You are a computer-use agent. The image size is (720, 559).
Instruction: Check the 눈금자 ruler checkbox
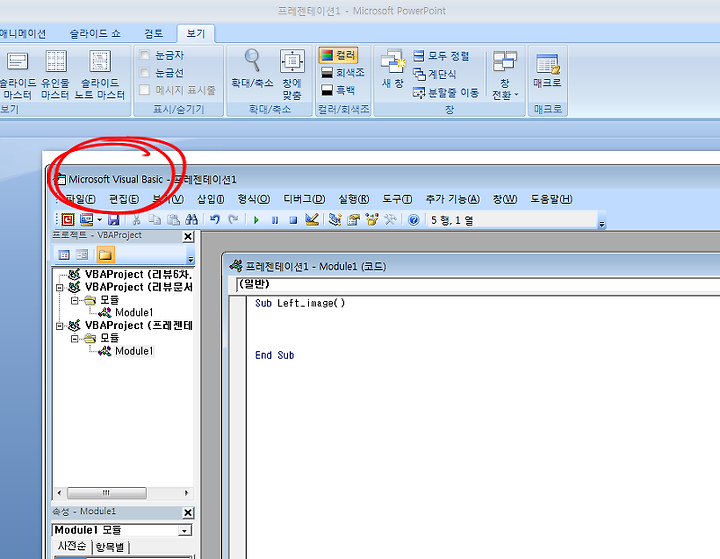point(145,55)
